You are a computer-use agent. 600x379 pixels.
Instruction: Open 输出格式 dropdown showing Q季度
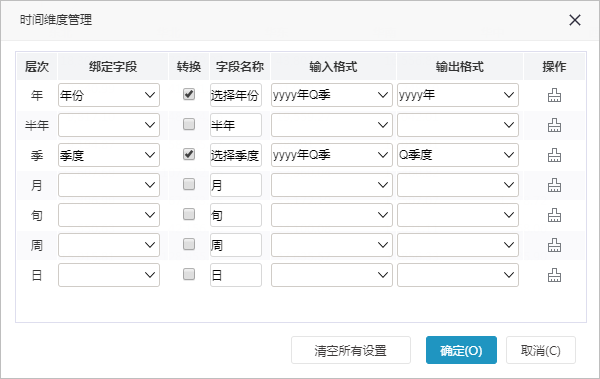[458, 155]
